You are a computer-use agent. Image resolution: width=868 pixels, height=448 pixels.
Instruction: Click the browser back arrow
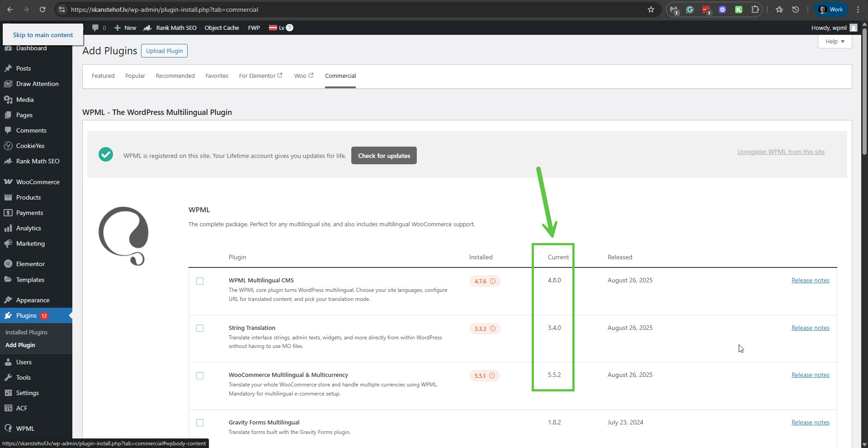pyautogui.click(x=10, y=10)
